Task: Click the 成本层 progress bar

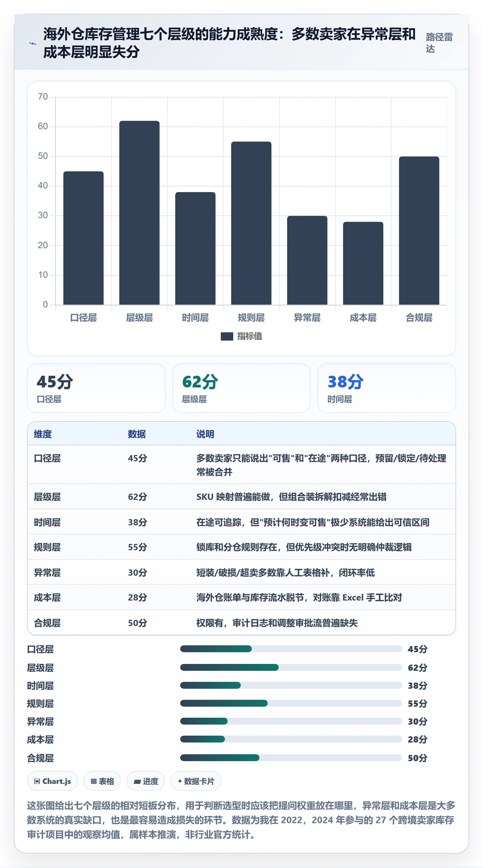Action: [291, 739]
